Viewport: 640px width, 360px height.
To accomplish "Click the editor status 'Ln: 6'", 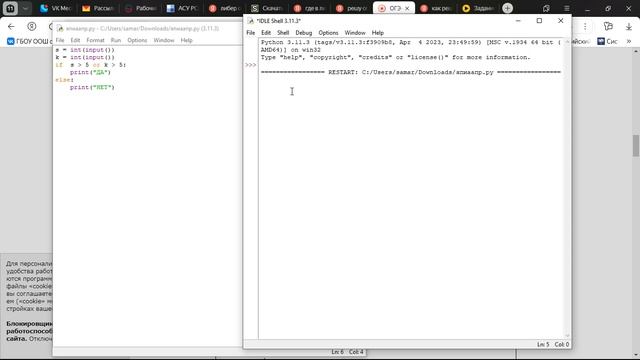I will 337,352.
